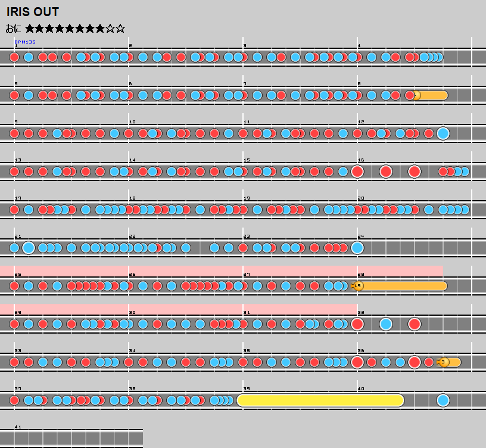Click the large red note starting measure 16
486x448 pixels.
click(357, 172)
